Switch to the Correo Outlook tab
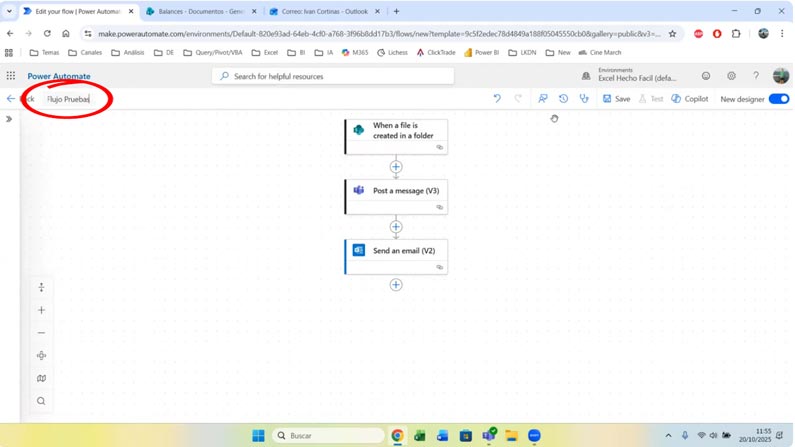 point(324,11)
